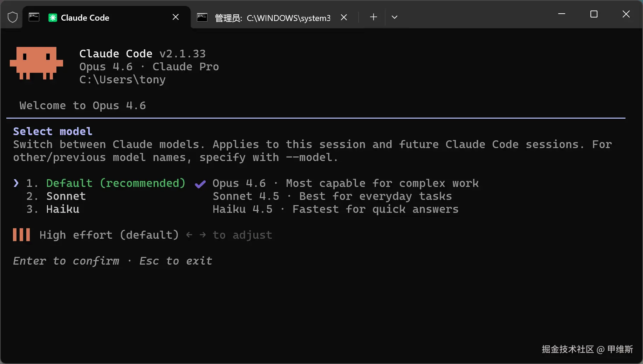Select the Haiku model option
Viewport: 643px width, 364px height.
(x=63, y=209)
